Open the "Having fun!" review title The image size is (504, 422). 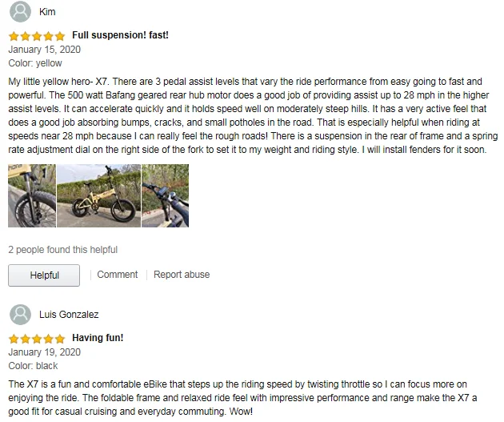[98, 338]
